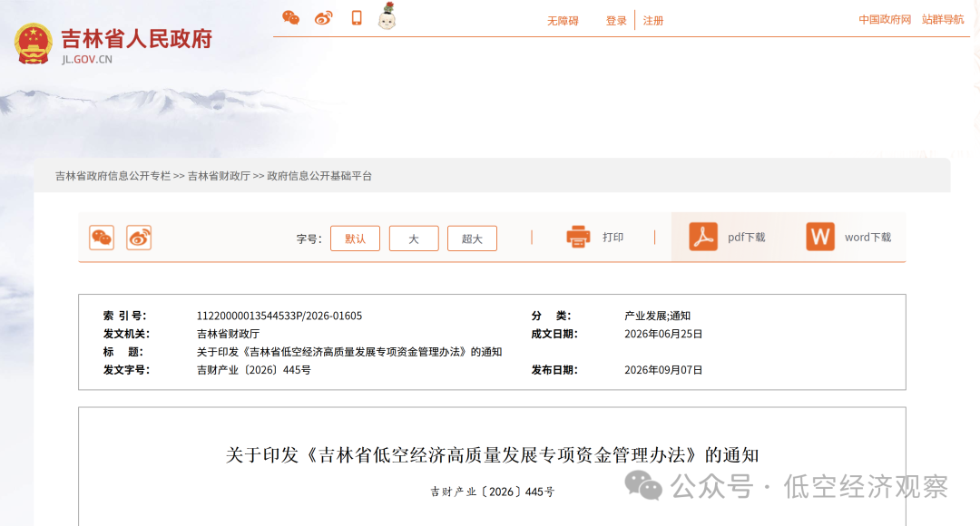Viewport: 980px width, 526px height.
Task: Go to 政府信息公开基础平台 breadcrumb
Action: click(319, 176)
